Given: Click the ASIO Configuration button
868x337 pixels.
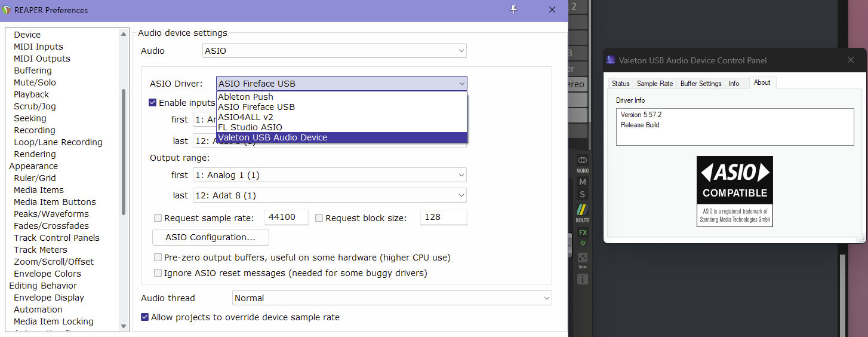Looking at the screenshot, I should click(x=211, y=237).
